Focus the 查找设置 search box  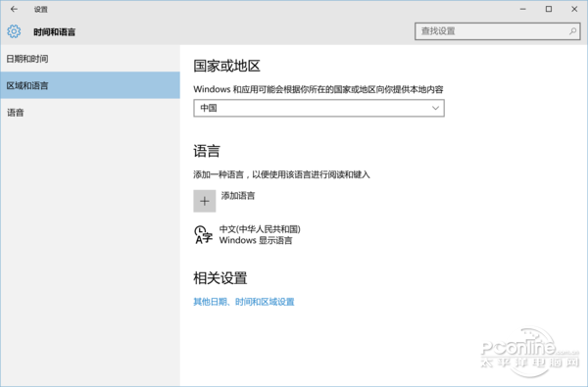tap(497, 31)
